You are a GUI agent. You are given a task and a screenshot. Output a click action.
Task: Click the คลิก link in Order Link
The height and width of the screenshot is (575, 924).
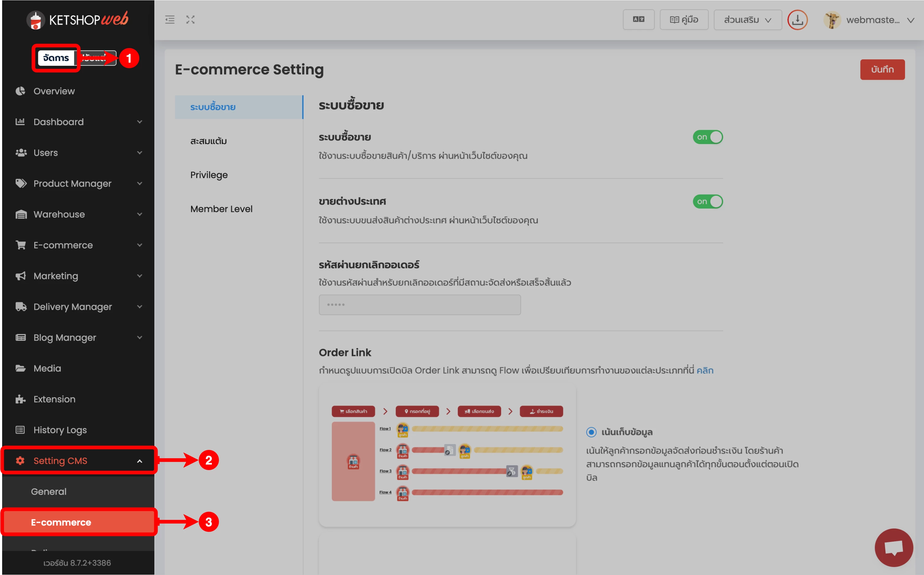point(705,370)
